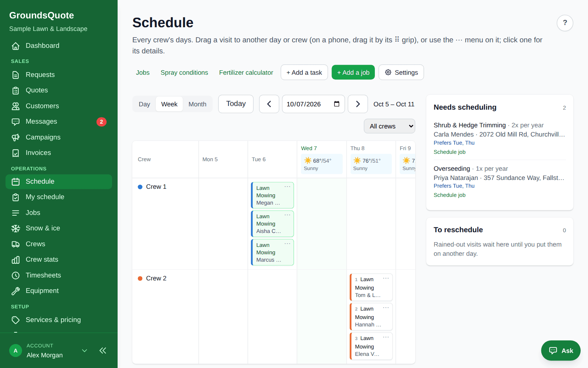Open menu on Elena V's Lawn Mowing visit
The width and height of the screenshot is (588, 368).
386,337
